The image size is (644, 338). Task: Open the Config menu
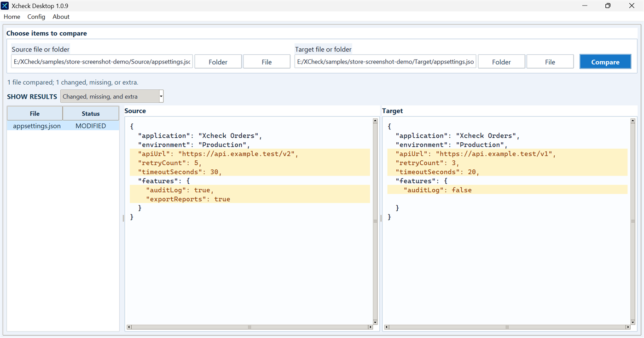(36, 17)
